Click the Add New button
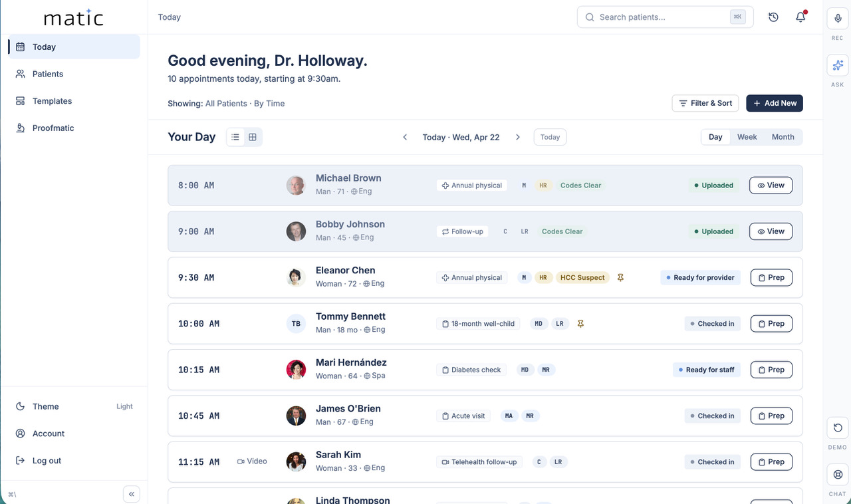The image size is (851, 504). pyautogui.click(x=775, y=103)
